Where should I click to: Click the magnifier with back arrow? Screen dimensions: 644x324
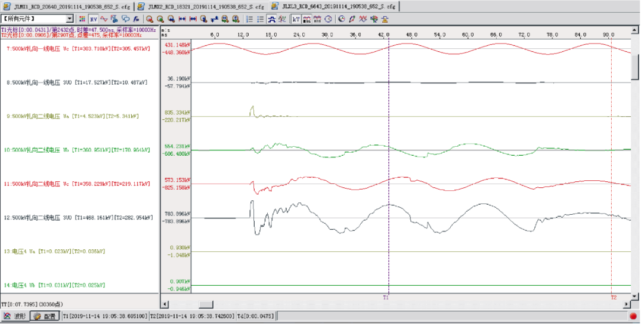[x=171, y=19]
